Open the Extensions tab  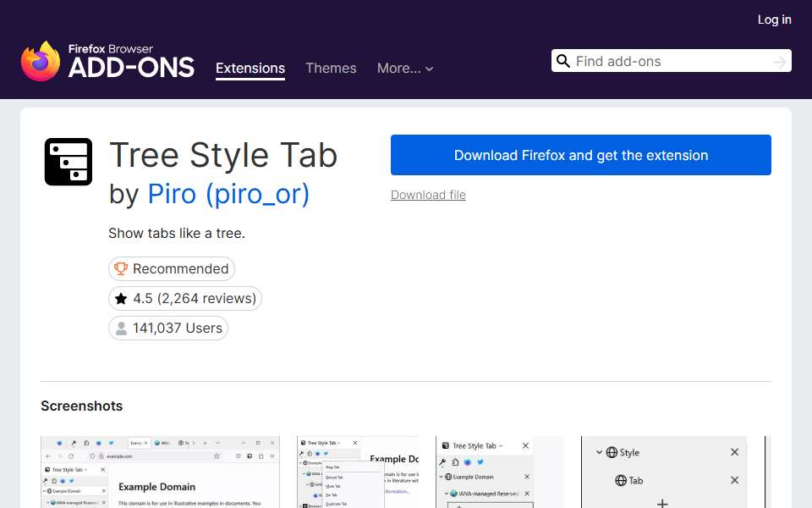coord(250,69)
